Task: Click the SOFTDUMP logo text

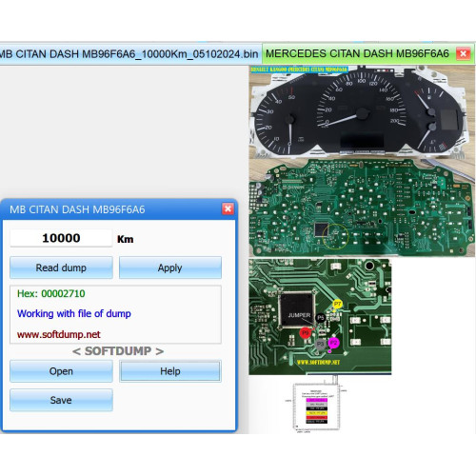Action: [118, 351]
